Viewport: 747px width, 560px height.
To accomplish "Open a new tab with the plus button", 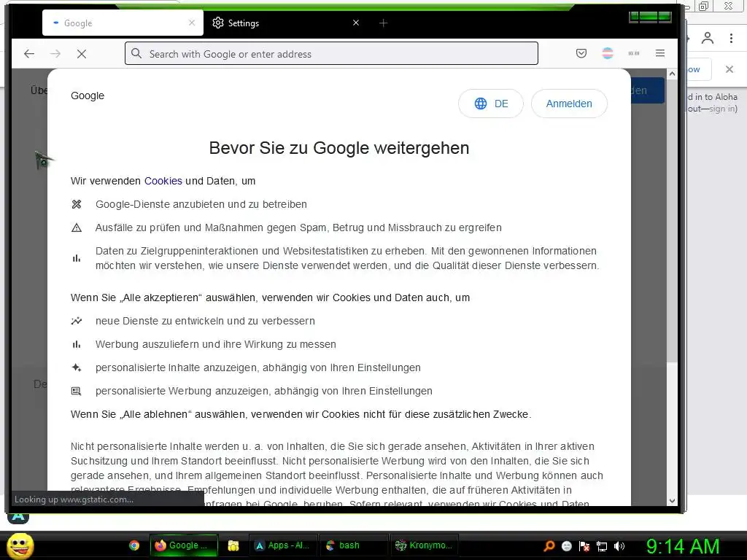I will tap(383, 23).
